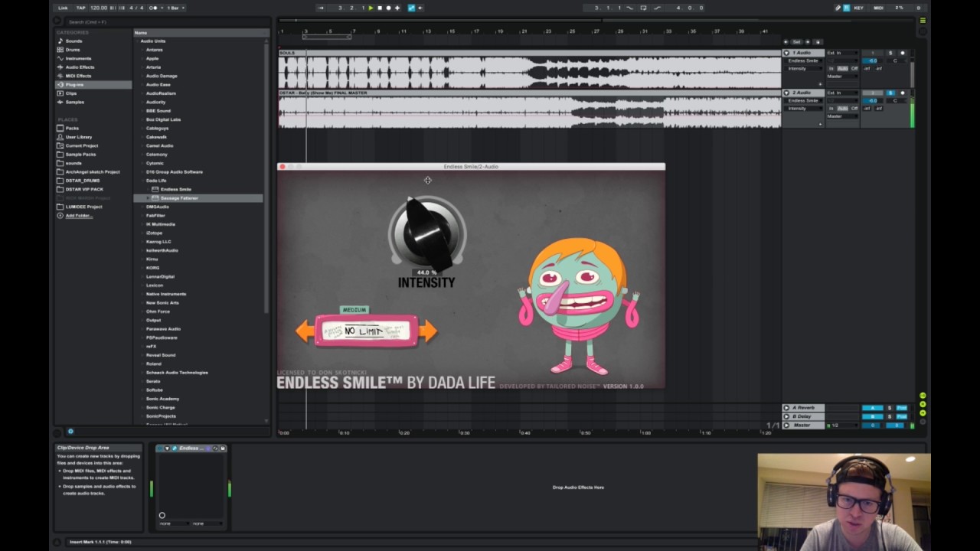
Task: Set 1 Audio monitoring to Off
Action: (x=854, y=69)
